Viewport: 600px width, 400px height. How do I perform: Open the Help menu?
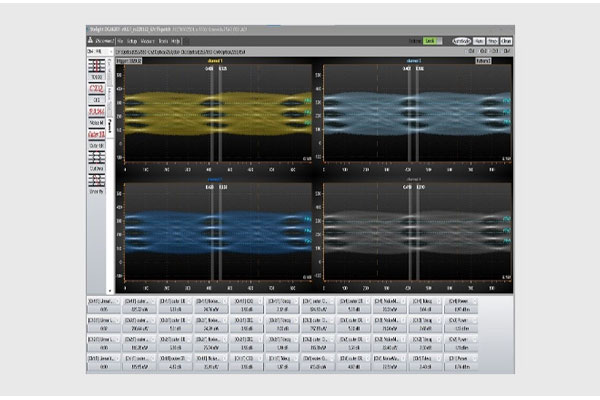[176, 41]
